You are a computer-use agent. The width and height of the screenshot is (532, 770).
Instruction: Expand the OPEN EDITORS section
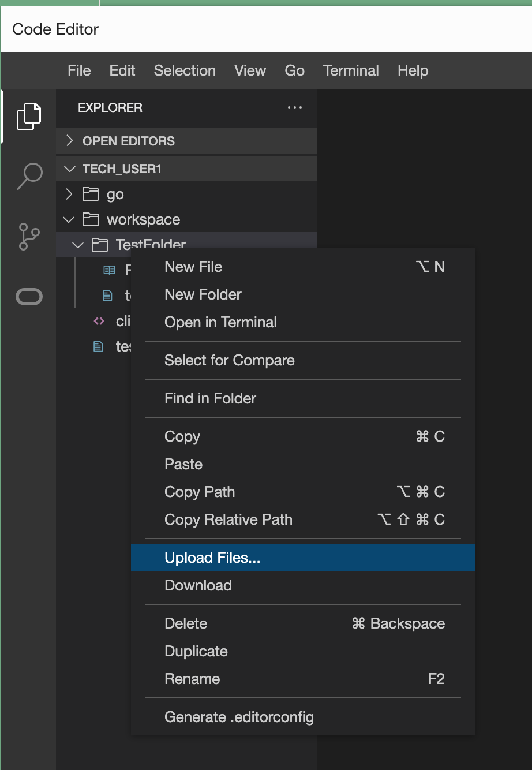pyautogui.click(x=69, y=141)
